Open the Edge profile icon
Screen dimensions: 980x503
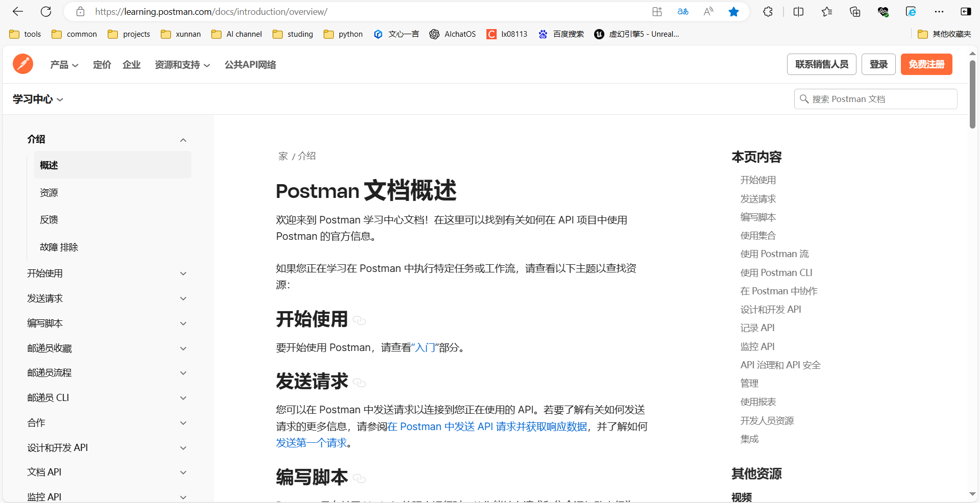point(911,11)
